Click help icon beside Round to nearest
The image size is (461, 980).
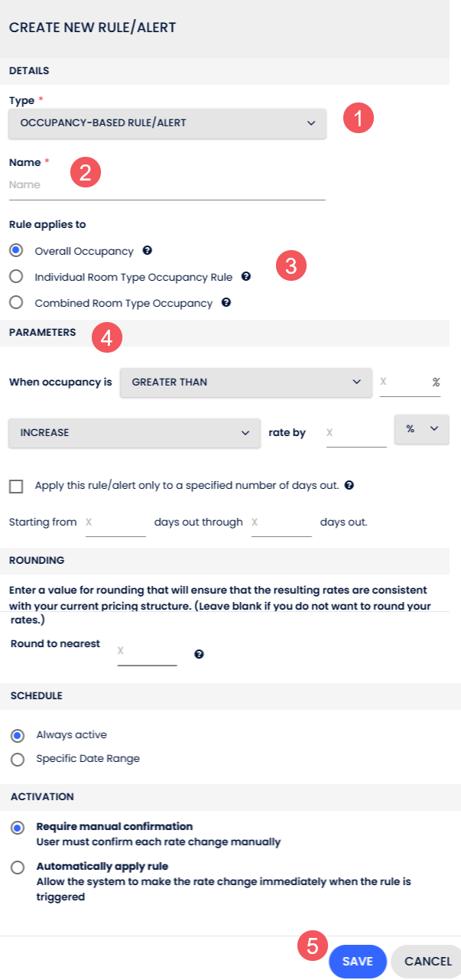pyautogui.click(x=199, y=654)
